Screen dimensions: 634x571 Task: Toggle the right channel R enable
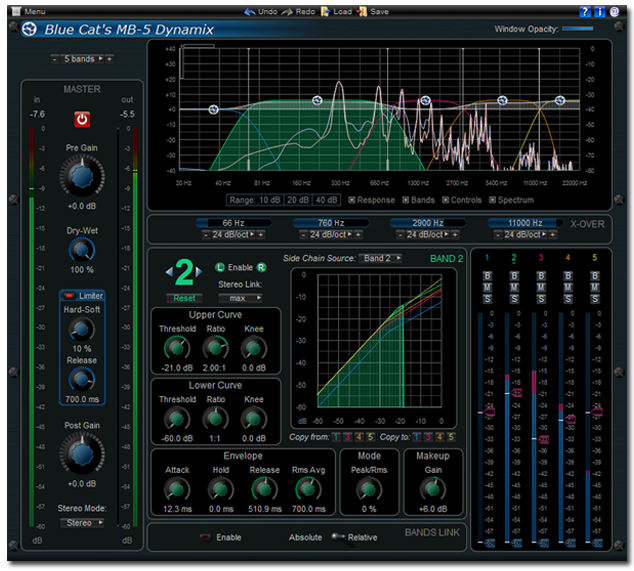point(262,267)
